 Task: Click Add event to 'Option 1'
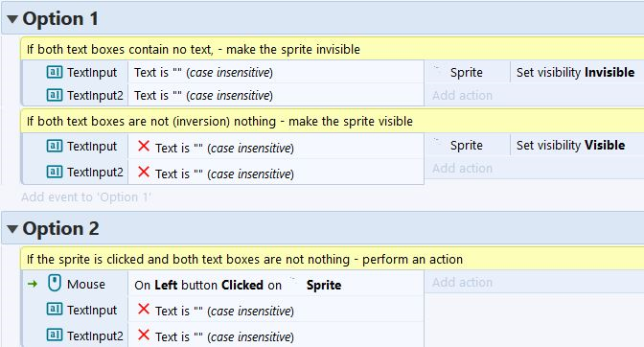coord(86,197)
